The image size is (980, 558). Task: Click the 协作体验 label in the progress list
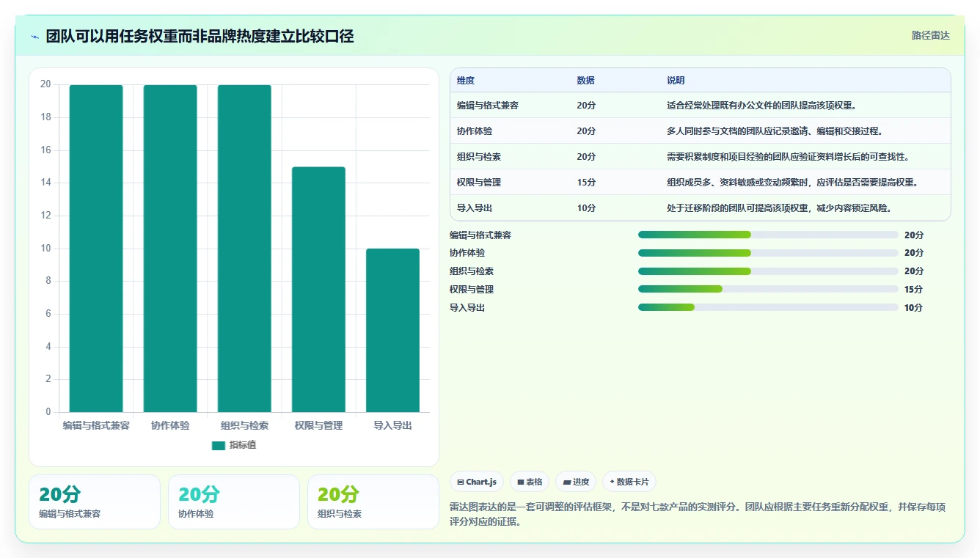point(467,253)
